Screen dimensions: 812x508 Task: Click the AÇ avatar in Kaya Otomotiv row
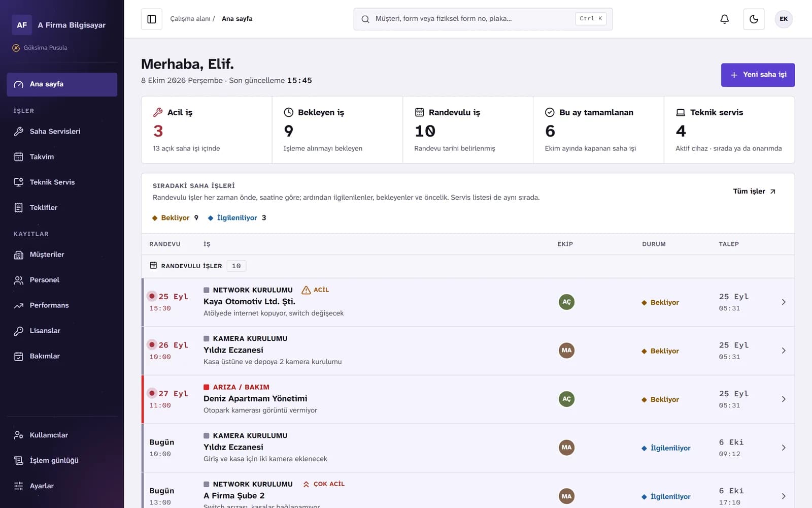pyautogui.click(x=566, y=302)
